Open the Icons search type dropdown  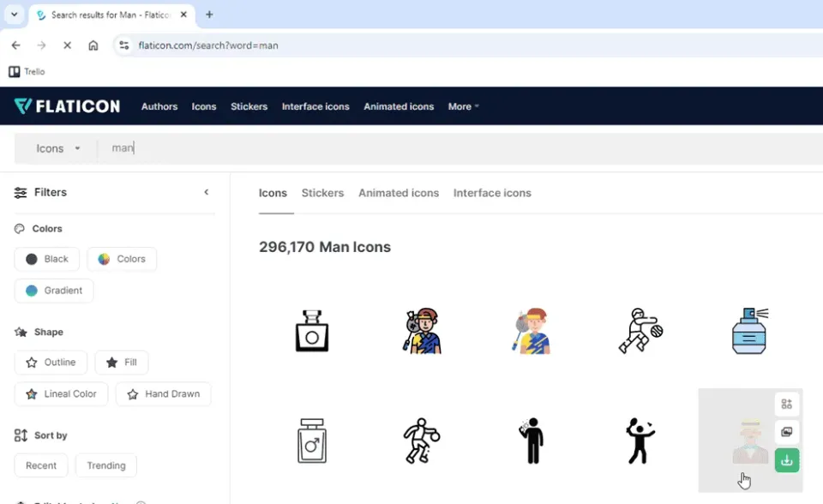pyautogui.click(x=57, y=148)
